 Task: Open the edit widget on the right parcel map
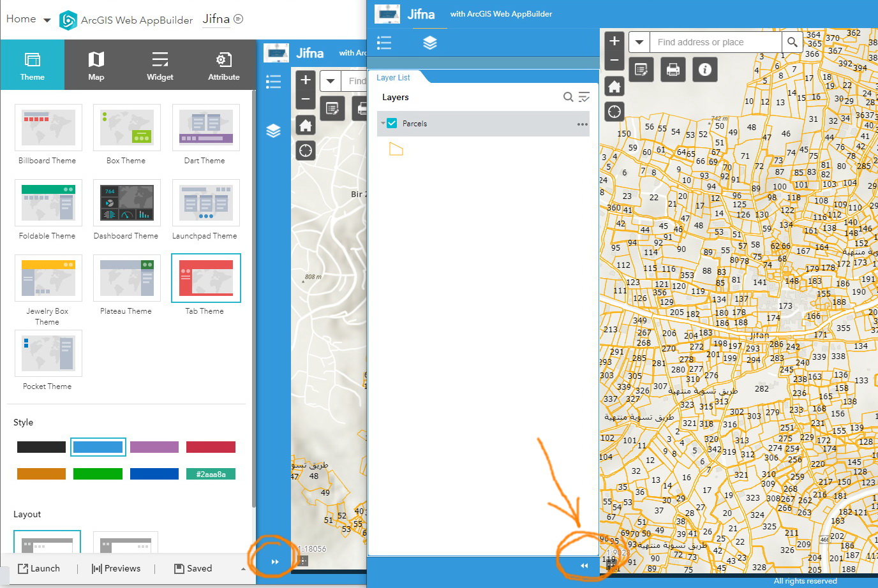coord(641,70)
